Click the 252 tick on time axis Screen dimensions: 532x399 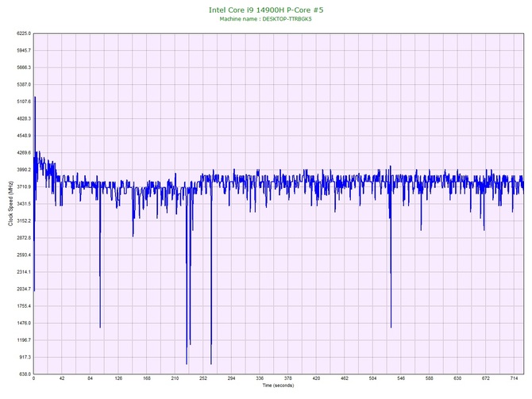pyautogui.click(x=203, y=378)
